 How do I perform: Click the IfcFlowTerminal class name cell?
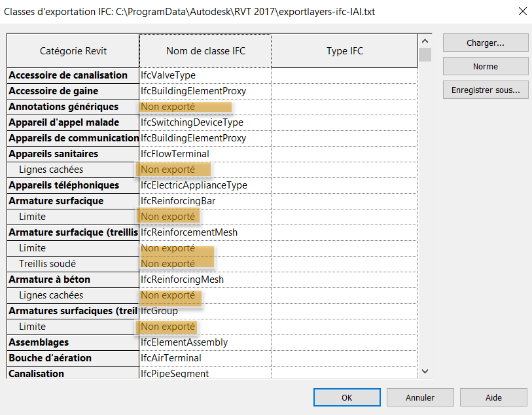(205, 154)
